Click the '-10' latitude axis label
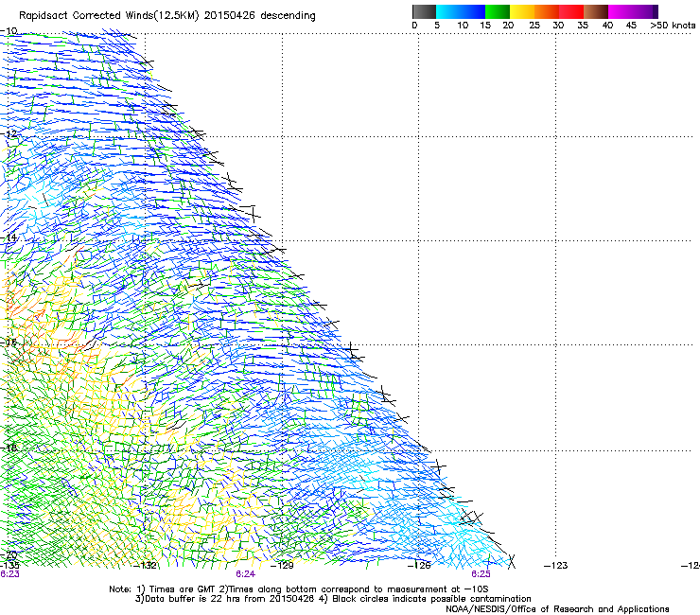 [9, 31]
